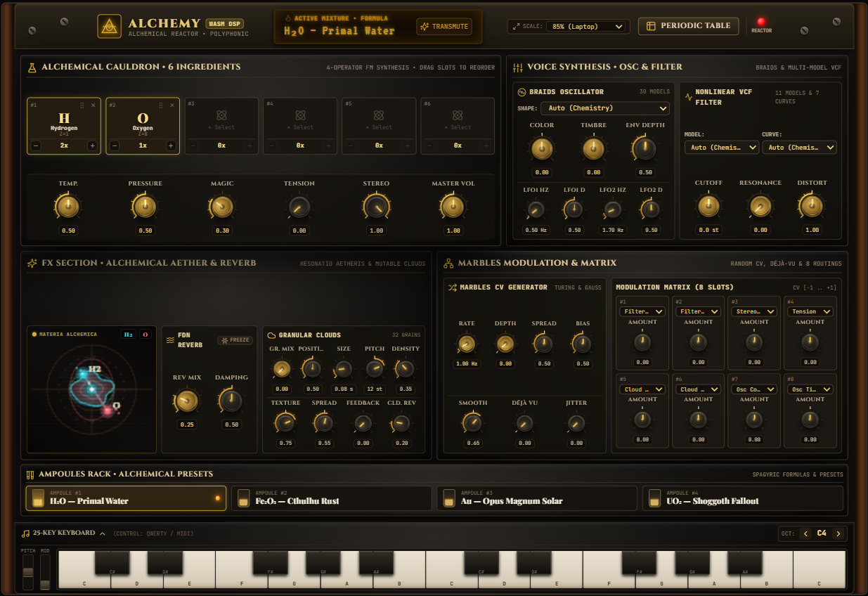Click the drag handle on Hydrogen slot

82,105
